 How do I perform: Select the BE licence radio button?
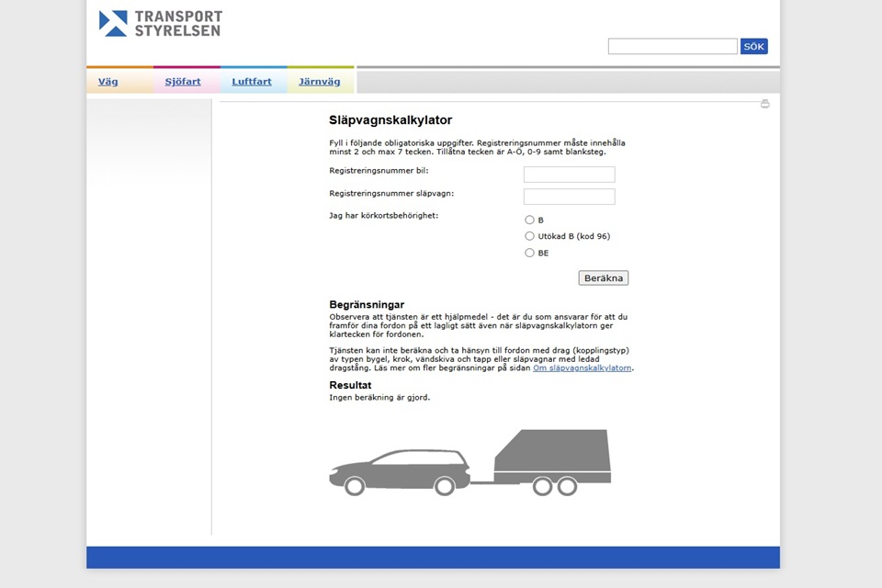pos(529,253)
